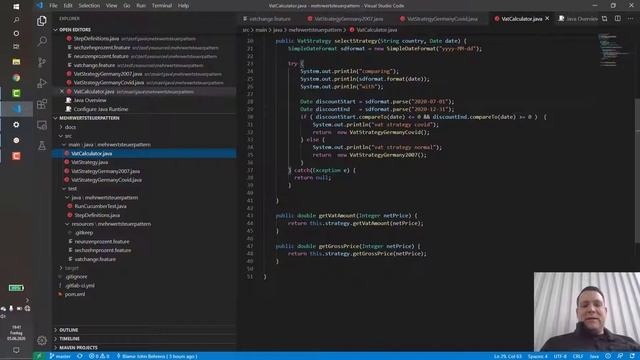Screen dimensions: 640x360
Task: Collapse resources\mehrwertsteuerpattern folder
Action: click(111, 224)
